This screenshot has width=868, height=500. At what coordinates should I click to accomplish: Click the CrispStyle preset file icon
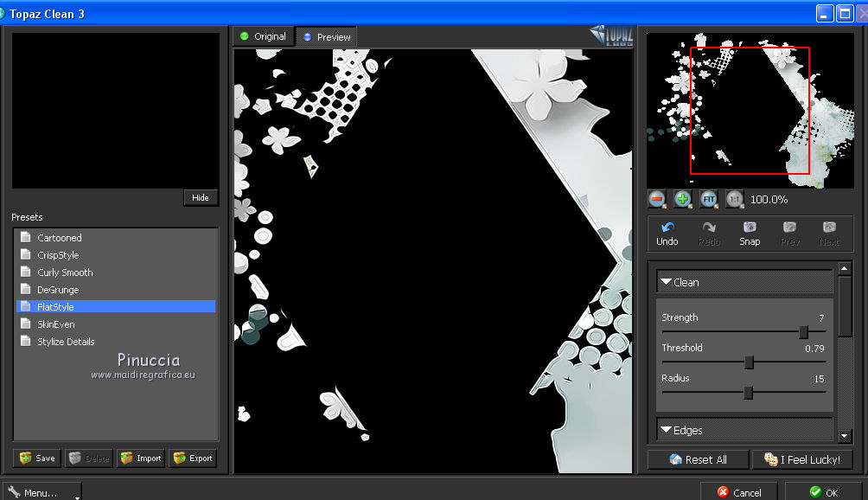pos(25,254)
